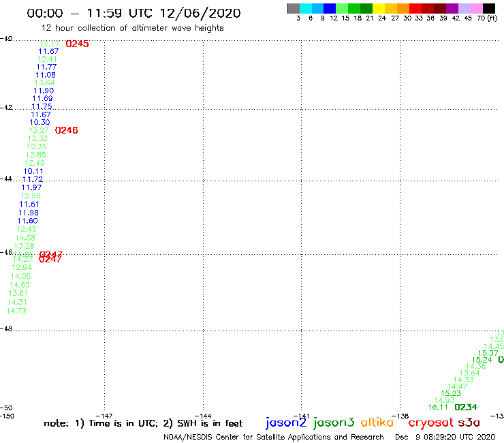Click the note about UTC and SWH
This screenshot has width=504, height=443.
pos(143,423)
